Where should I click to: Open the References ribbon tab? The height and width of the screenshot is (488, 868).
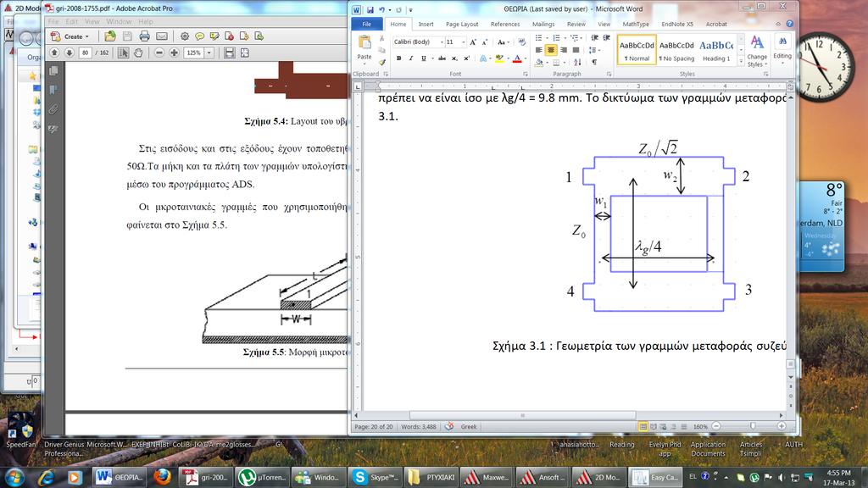[x=505, y=25]
